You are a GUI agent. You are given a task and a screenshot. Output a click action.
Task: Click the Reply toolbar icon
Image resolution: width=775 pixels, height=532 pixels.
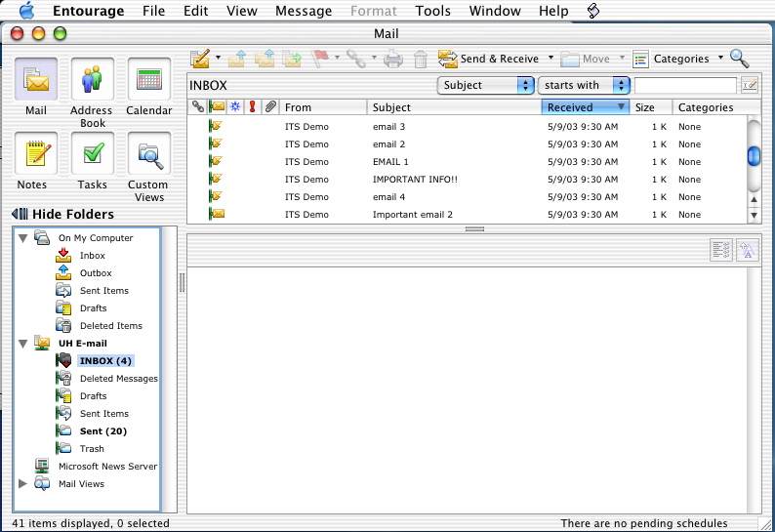[237, 59]
